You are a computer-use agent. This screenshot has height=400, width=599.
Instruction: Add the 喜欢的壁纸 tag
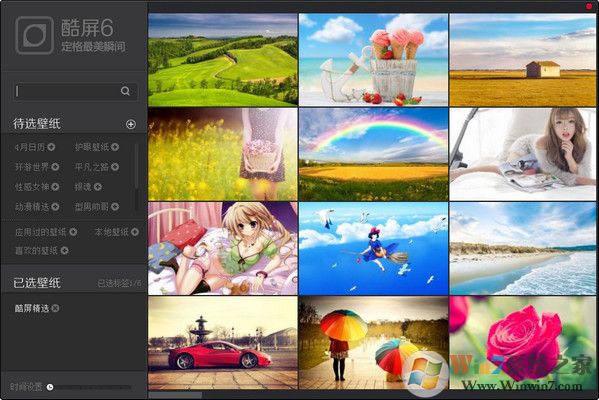pos(65,251)
